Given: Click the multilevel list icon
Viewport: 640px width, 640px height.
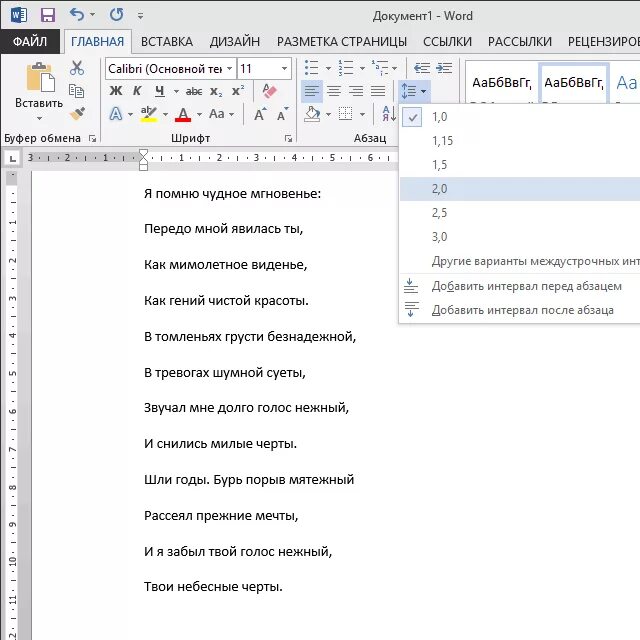Looking at the screenshot, I should click(x=380, y=68).
